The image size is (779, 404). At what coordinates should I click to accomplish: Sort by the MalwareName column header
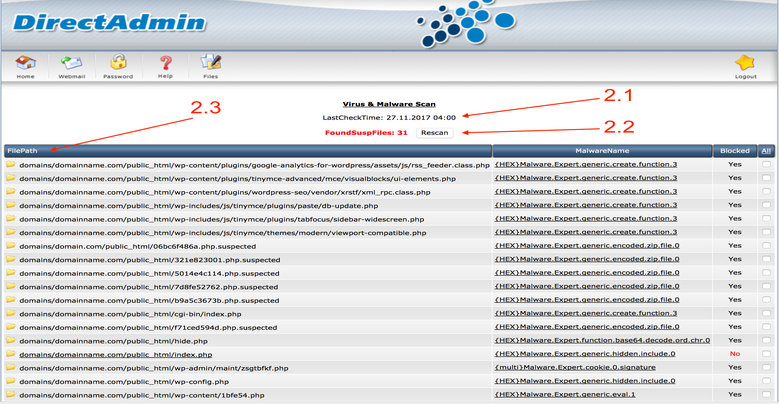click(603, 150)
